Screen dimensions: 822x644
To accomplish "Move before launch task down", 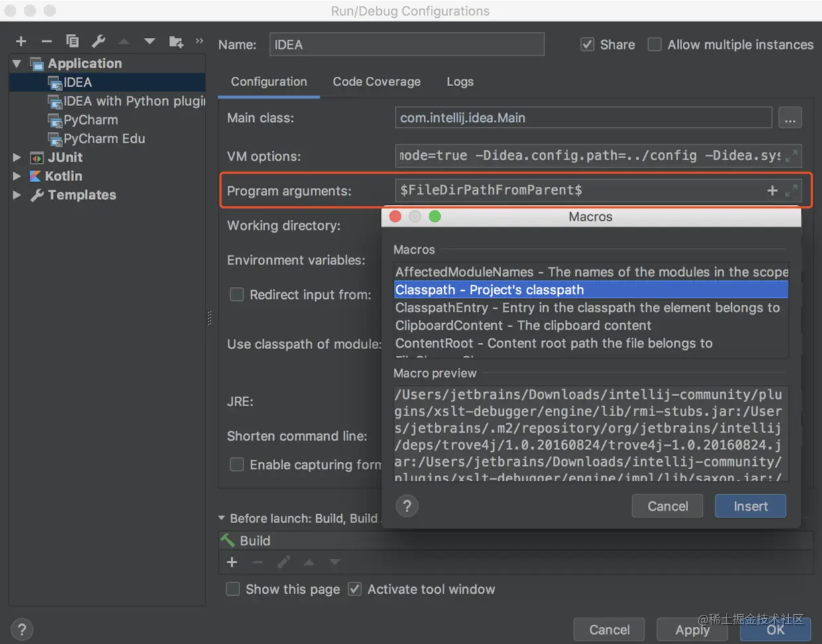I will pos(335,562).
